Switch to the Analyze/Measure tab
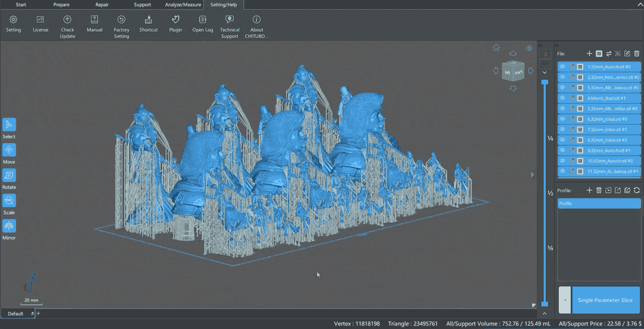 (183, 5)
